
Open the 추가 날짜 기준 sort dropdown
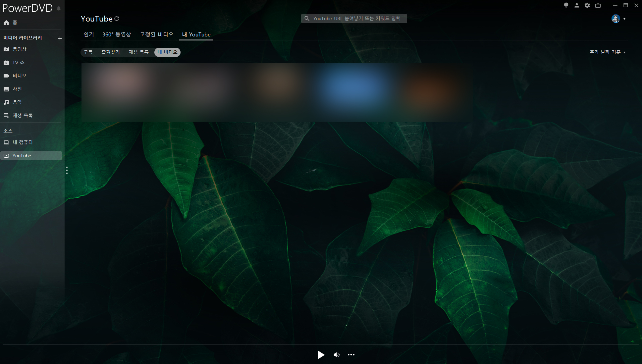point(608,52)
